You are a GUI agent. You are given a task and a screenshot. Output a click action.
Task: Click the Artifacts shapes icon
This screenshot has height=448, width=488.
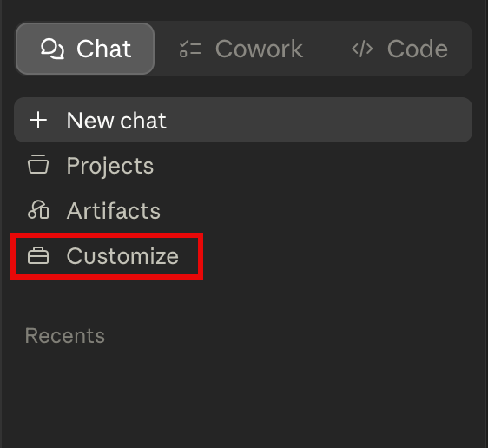click(x=38, y=210)
